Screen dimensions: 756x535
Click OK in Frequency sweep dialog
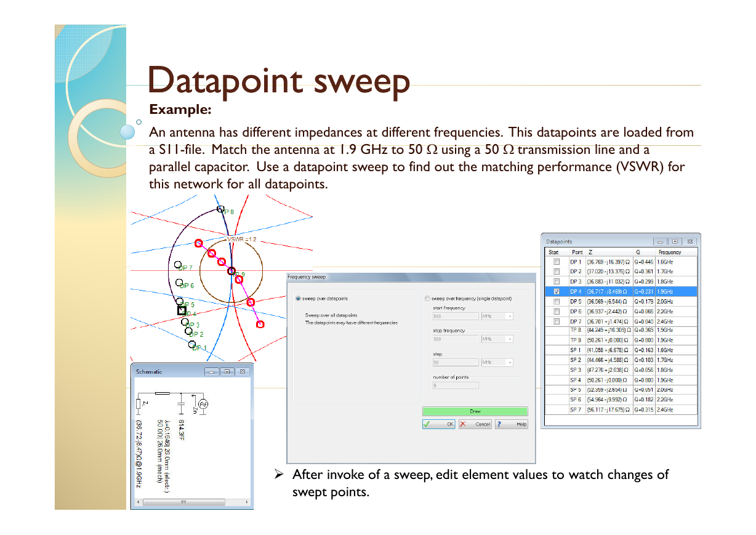(438, 424)
